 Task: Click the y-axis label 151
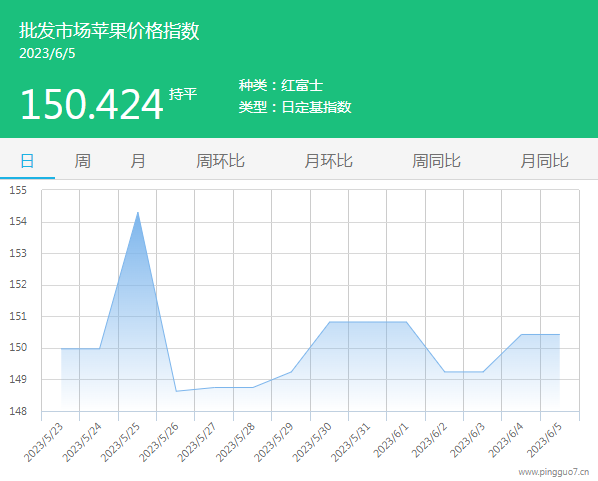18,317
